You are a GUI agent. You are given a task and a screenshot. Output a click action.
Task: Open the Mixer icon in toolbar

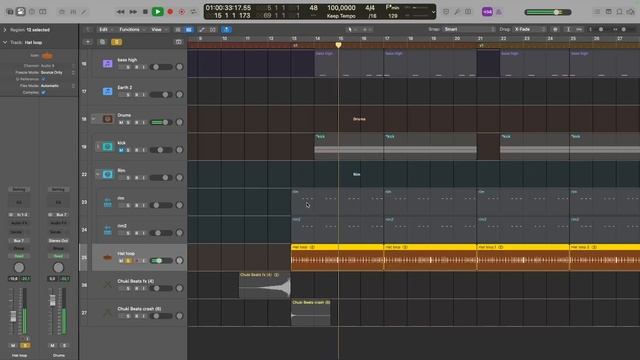tap(73, 12)
